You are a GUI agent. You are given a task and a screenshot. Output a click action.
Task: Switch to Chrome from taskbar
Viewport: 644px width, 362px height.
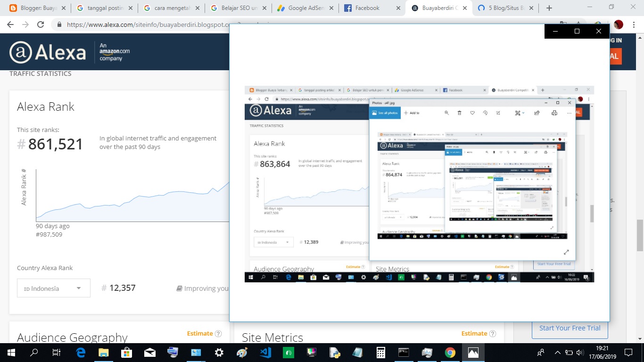[450, 352]
